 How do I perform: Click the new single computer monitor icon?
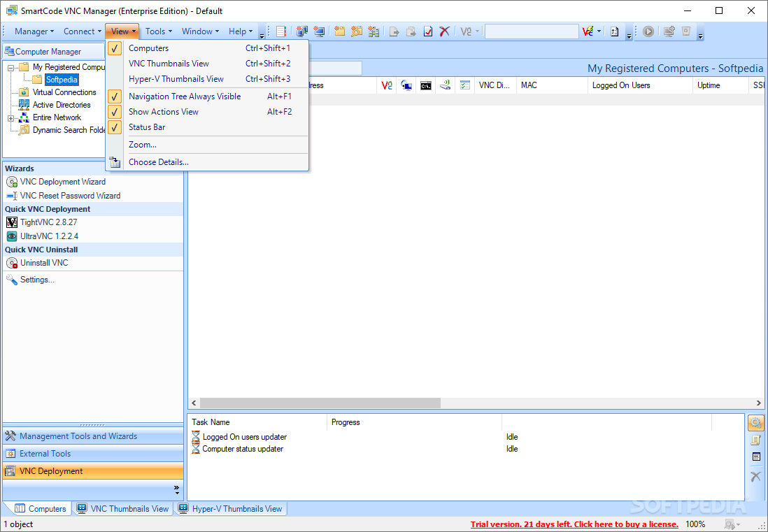(320, 31)
